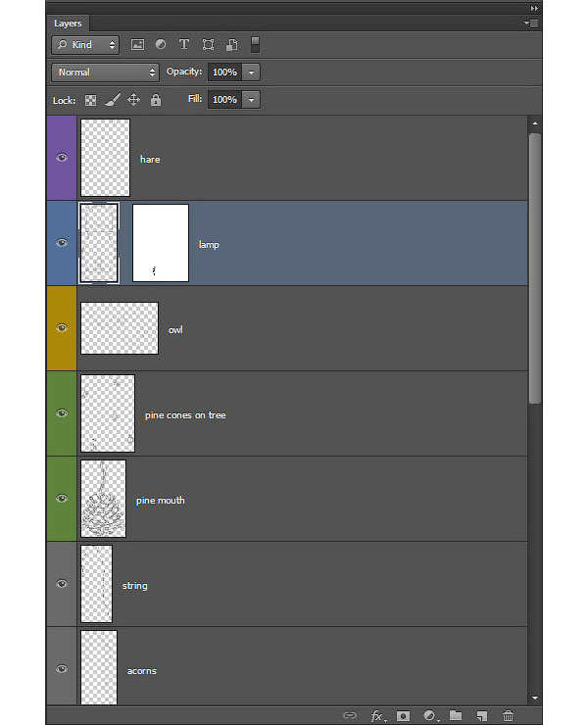Open the Normal blend mode dropdown

106,72
